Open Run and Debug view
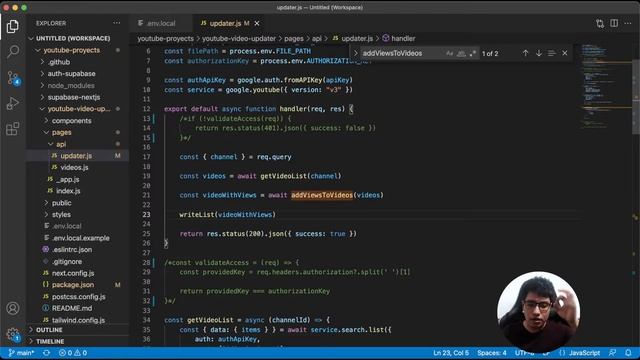640x360 pixels. [13, 103]
